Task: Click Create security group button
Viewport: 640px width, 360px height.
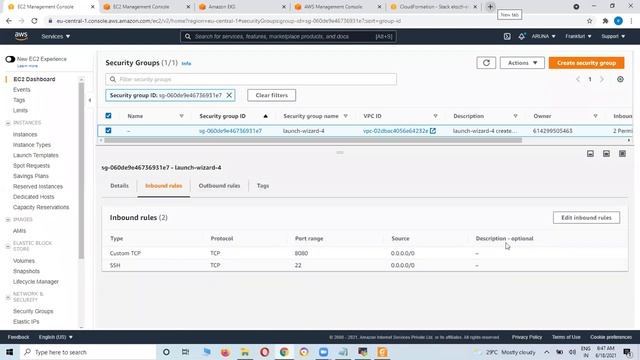Action: 587,63
